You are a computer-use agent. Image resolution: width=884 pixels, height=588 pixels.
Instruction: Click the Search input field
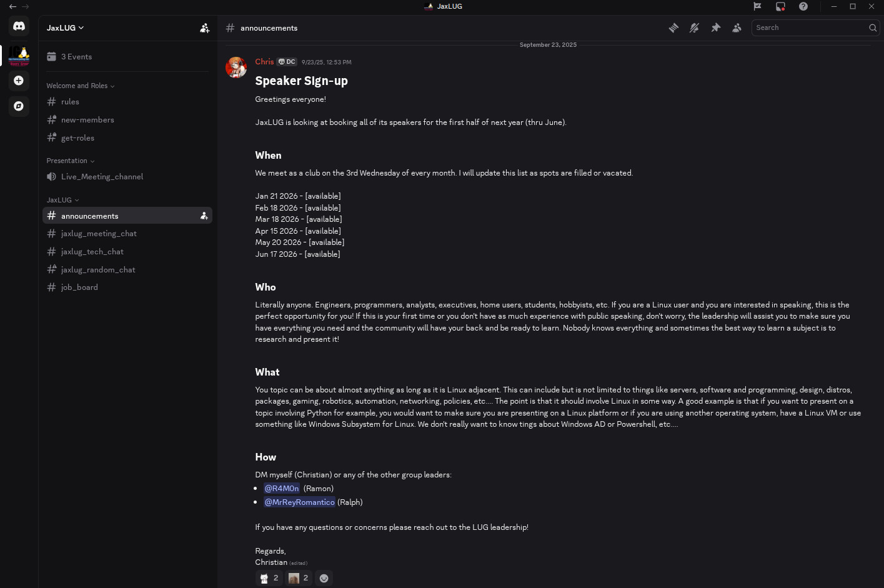coord(809,28)
